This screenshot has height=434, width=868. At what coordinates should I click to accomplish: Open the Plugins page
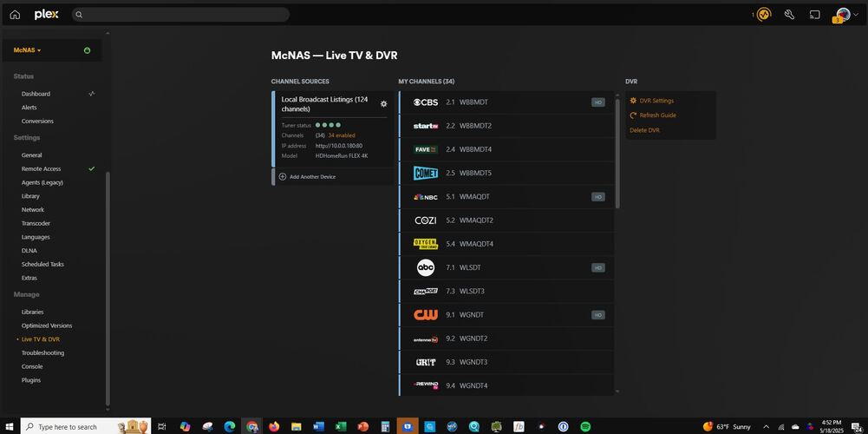(31, 380)
